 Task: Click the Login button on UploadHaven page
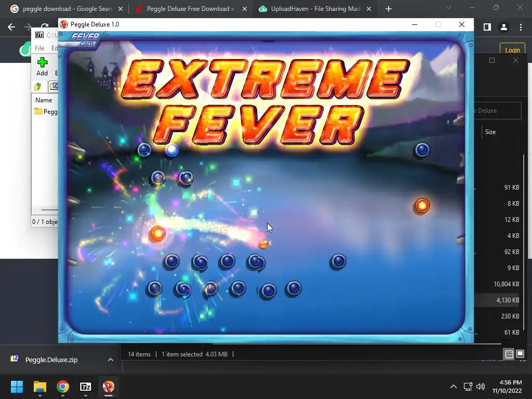[x=512, y=49]
